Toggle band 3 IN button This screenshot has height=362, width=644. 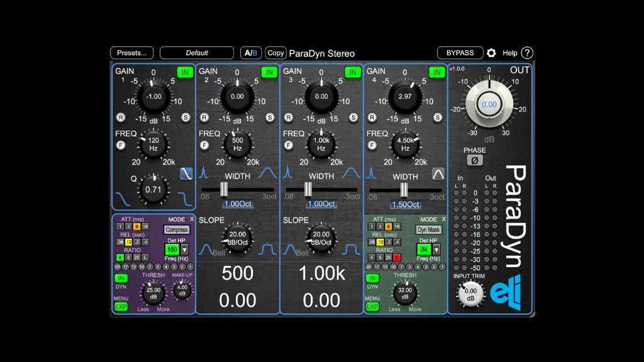pyautogui.click(x=353, y=72)
